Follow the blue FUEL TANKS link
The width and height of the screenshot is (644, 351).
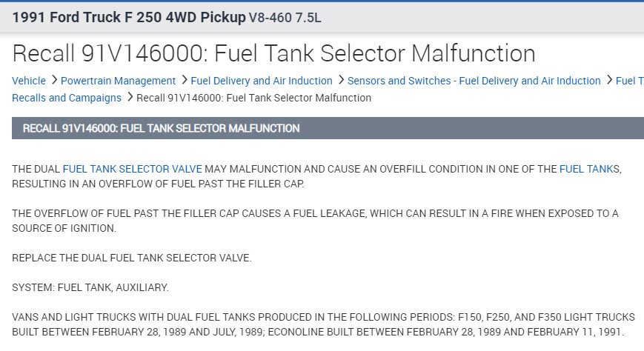coord(589,169)
